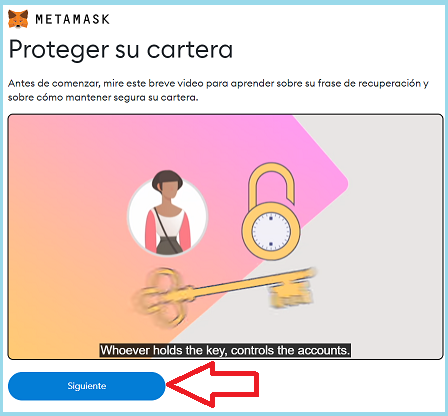Click the woman's shoulder bag strap

167,230
